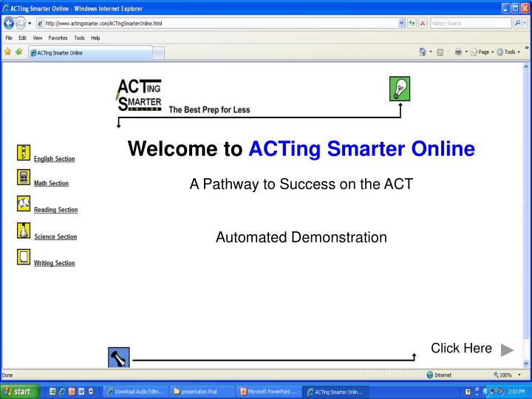
Task: Click the gray play arrow
Action: 507,349
